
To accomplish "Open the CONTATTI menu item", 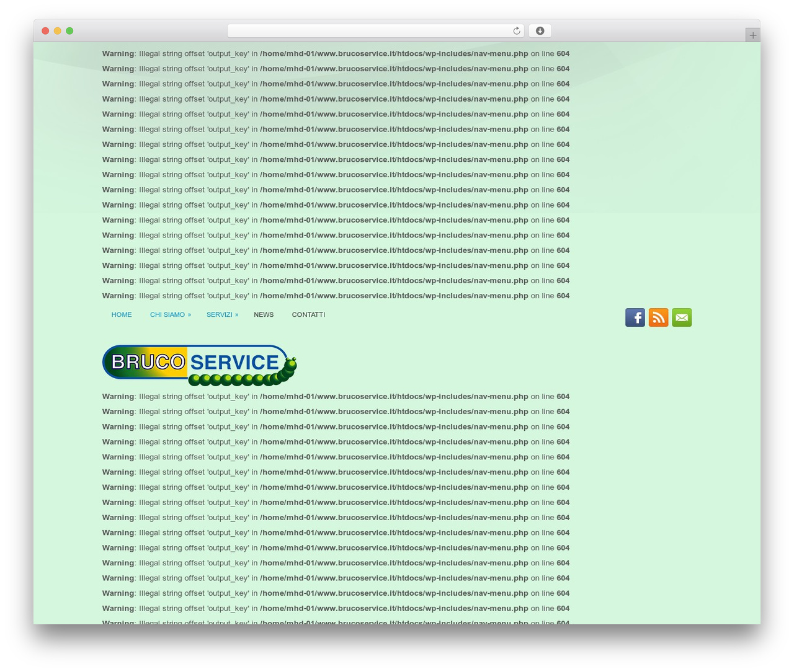I will click(x=308, y=315).
